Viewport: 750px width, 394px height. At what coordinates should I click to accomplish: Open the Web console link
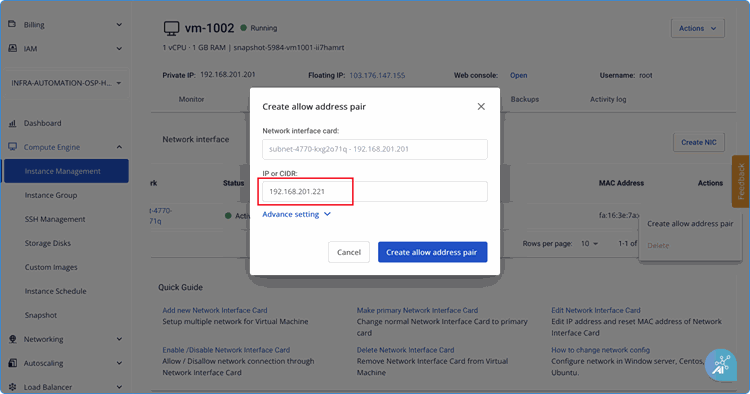[518, 76]
